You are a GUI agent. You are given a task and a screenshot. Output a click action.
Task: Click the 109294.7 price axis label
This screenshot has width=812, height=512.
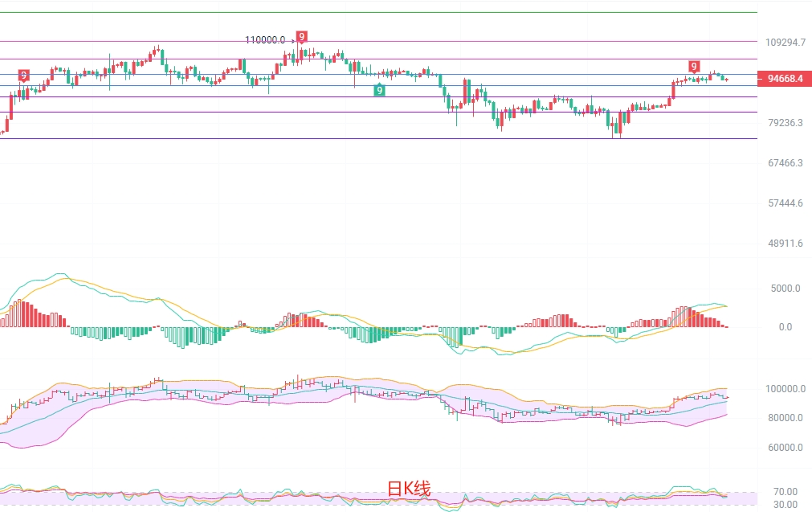point(785,43)
